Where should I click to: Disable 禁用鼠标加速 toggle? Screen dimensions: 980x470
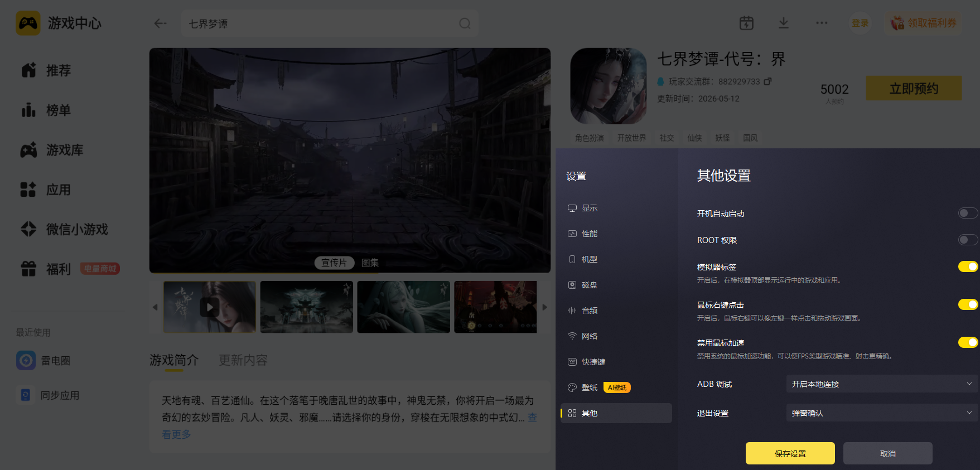tap(968, 342)
